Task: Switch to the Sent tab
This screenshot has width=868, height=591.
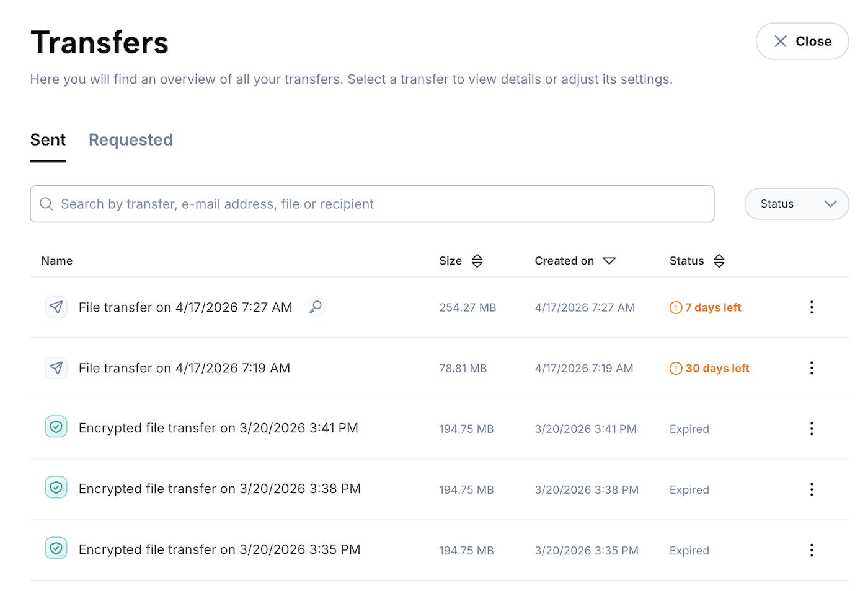Action: click(x=48, y=140)
